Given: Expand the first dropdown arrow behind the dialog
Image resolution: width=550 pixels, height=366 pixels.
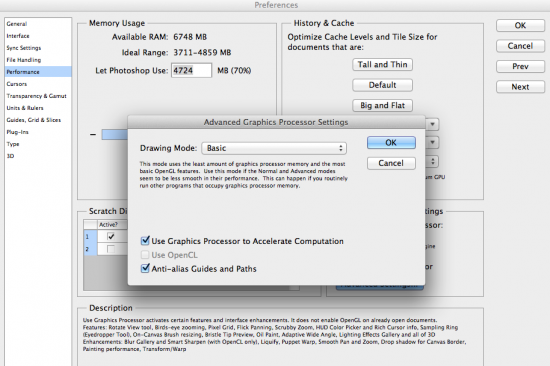Looking at the screenshot, I should (432, 124).
